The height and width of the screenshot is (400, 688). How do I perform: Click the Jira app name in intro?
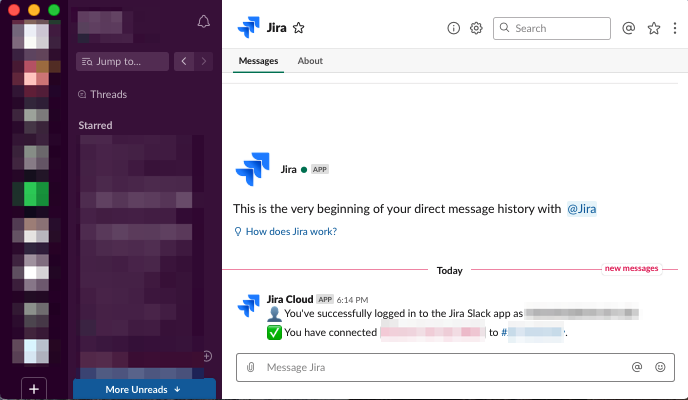(x=288, y=169)
